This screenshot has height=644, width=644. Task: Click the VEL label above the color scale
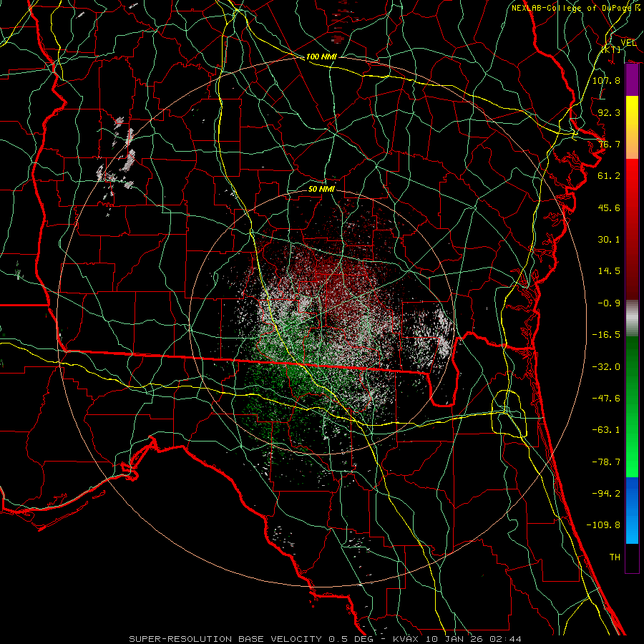[x=628, y=42]
